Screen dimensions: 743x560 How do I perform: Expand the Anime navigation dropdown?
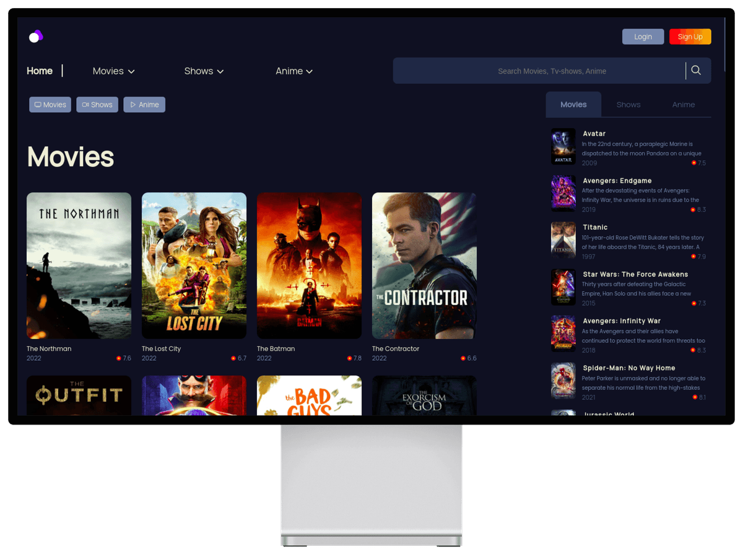point(294,71)
